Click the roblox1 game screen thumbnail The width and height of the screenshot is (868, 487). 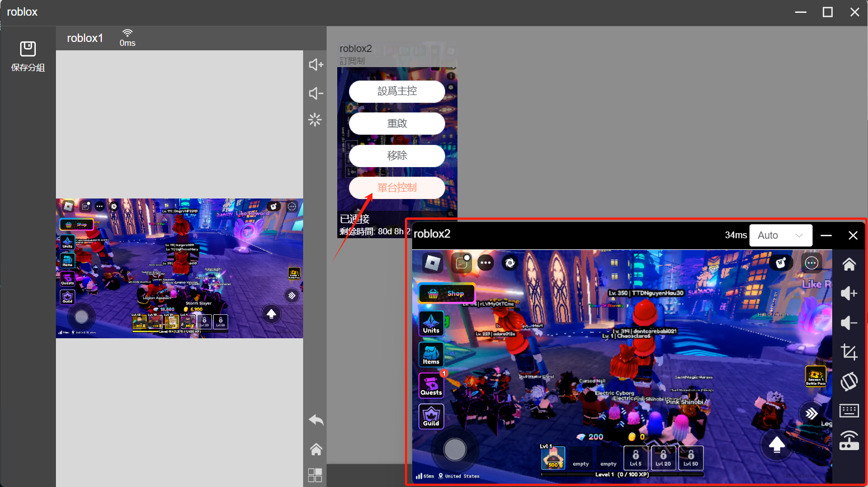pyautogui.click(x=180, y=268)
